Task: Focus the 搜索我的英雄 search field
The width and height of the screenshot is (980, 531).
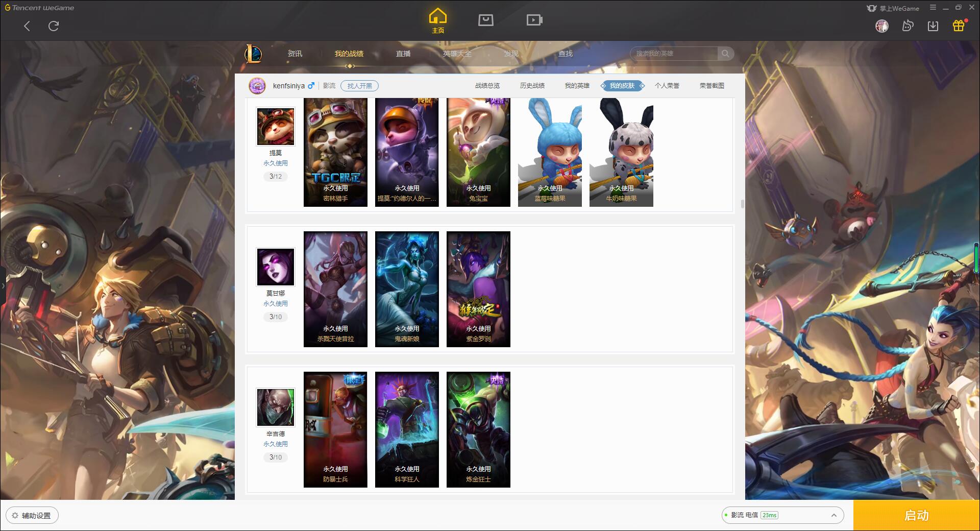Action: click(x=674, y=54)
